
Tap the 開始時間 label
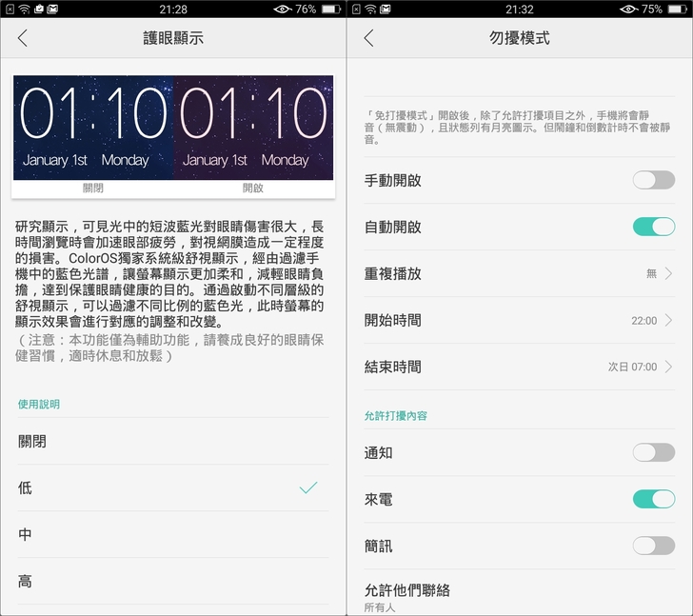[392, 320]
